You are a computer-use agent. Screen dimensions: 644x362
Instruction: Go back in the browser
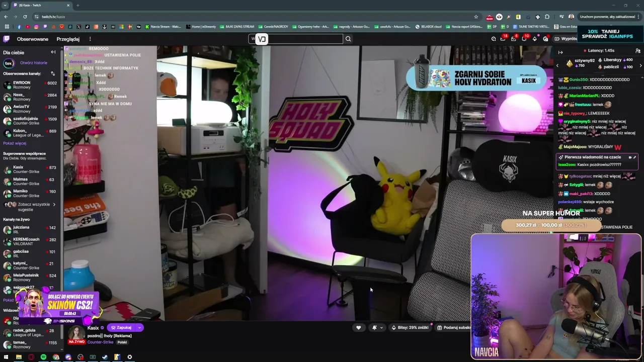(6, 17)
